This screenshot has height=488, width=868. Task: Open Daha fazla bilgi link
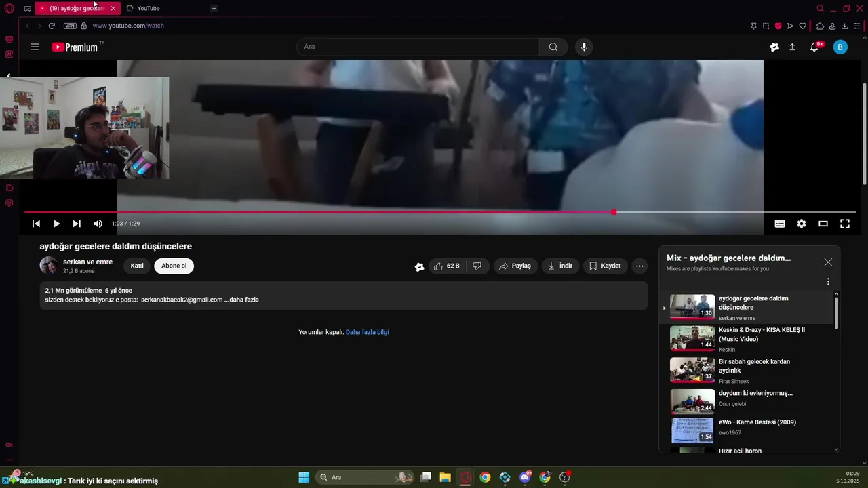click(367, 332)
